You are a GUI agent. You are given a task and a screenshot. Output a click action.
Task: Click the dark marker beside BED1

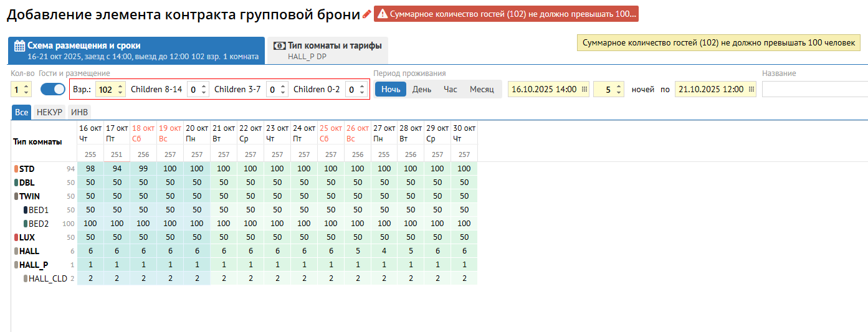pos(26,210)
